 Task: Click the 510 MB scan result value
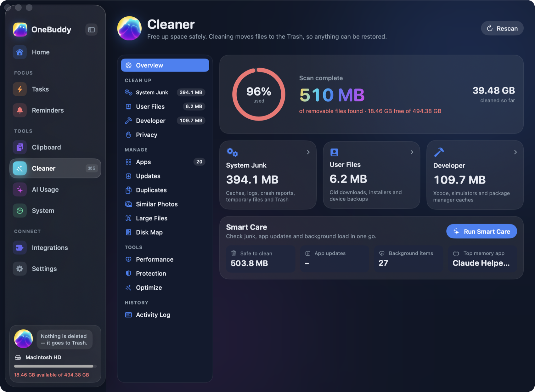tap(332, 95)
